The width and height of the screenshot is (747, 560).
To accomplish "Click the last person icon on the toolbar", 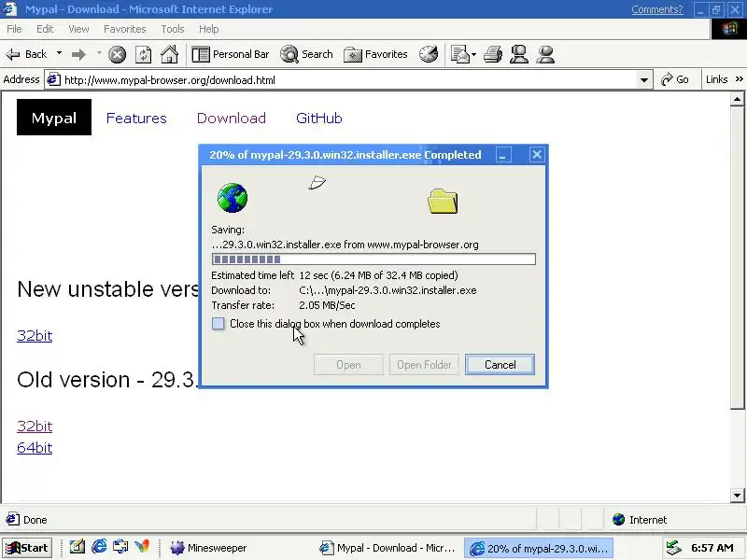I will pyautogui.click(x=545, y=54).
